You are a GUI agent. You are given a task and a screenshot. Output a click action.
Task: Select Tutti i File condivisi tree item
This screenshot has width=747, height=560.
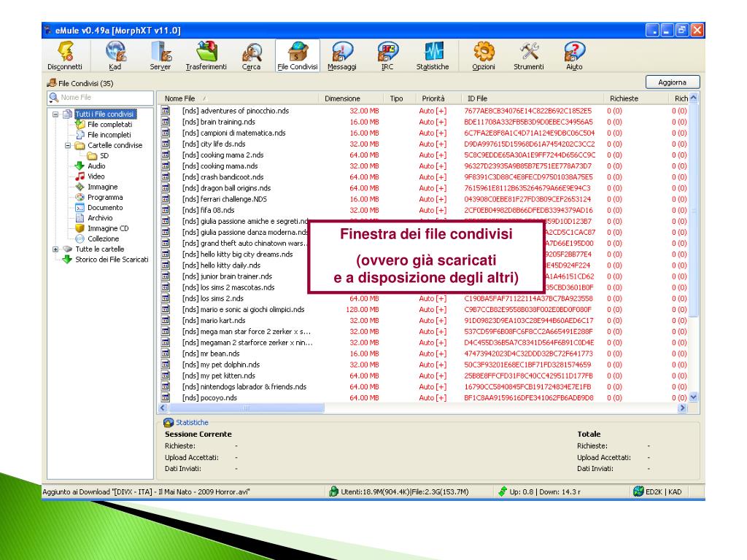coord(105,114)
